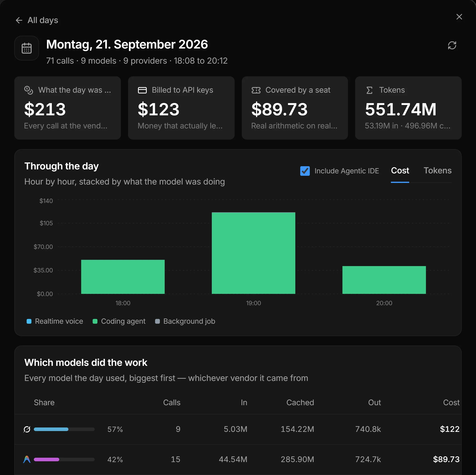476x475 pixels.
Task: Click the 19:00 chart bar
Action: [x=254, y=253]
